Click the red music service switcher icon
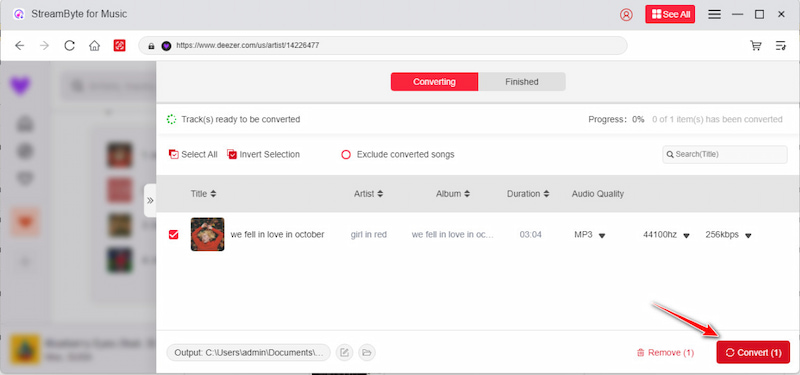 (119, 45)
